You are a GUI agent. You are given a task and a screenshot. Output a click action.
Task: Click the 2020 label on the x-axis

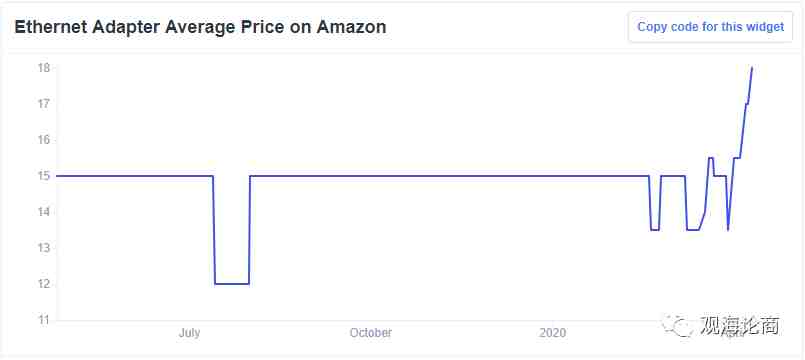tap(552, 333)
